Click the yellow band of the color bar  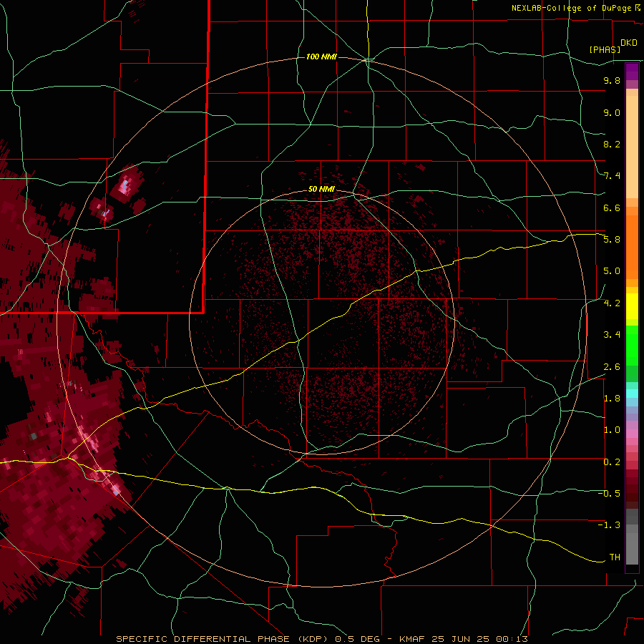point(632,306)
